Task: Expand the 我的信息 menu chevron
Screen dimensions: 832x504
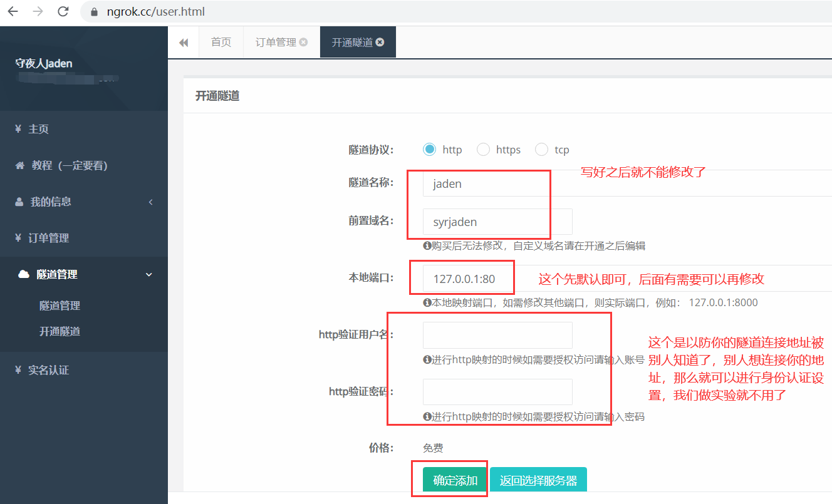Action: click(150, 202)
